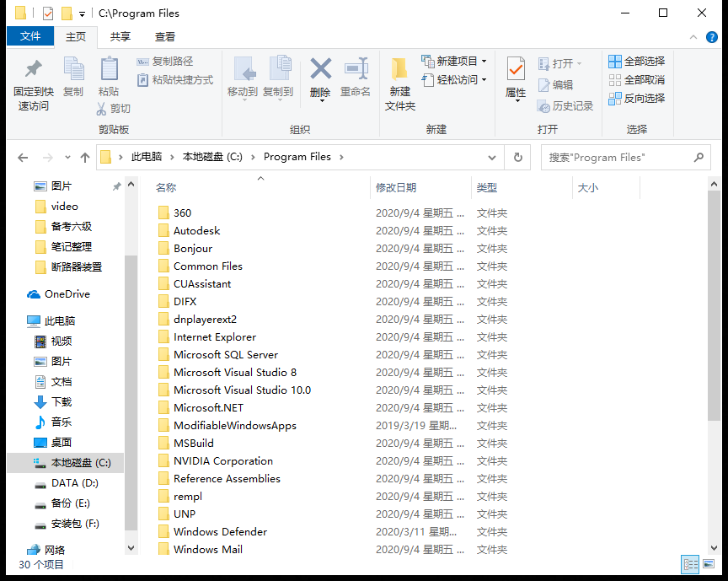Click the file list vertical scrollbar down arrow
Image resolution: width=728 pixels, height=581 pixels.
(x=714, y=548)
